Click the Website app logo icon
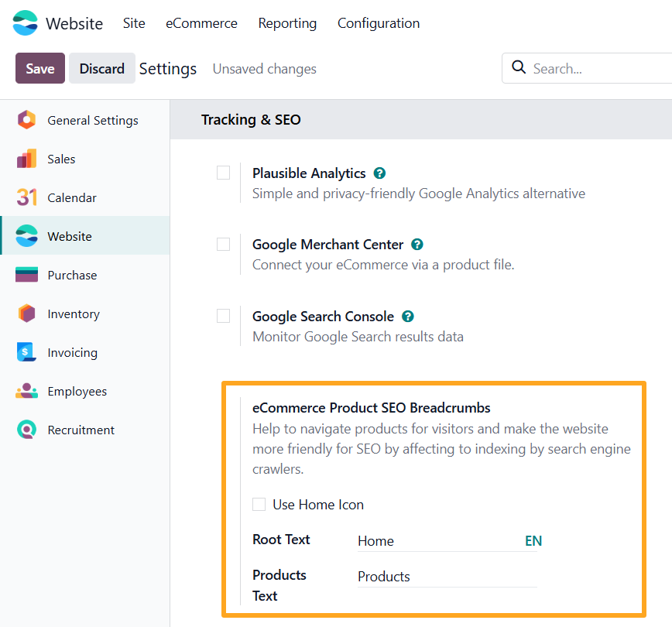Screen dimensions: 672x627 25,23
